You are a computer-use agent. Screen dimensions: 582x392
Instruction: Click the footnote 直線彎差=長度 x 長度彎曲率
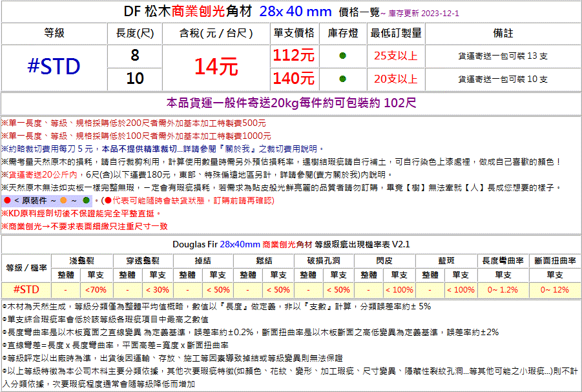click(x=116, y=346)
